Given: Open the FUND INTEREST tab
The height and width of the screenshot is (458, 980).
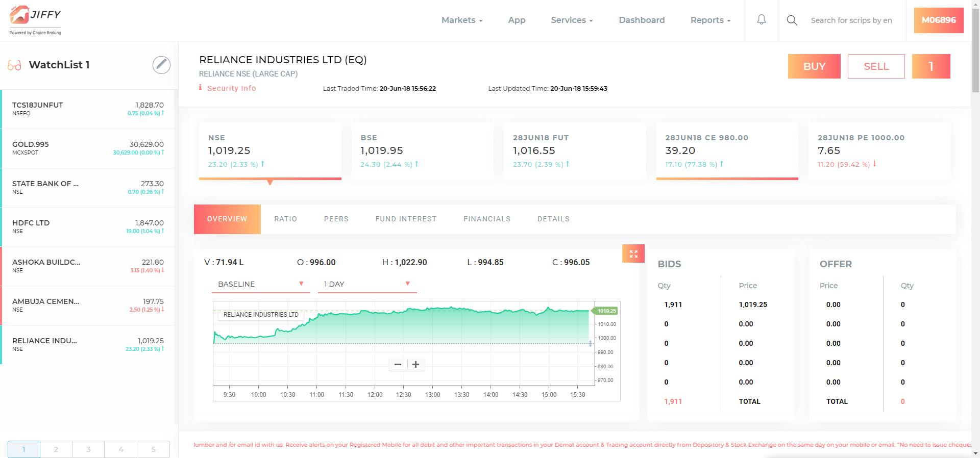Looking at the screenshot, I should [x=406, y=219].
